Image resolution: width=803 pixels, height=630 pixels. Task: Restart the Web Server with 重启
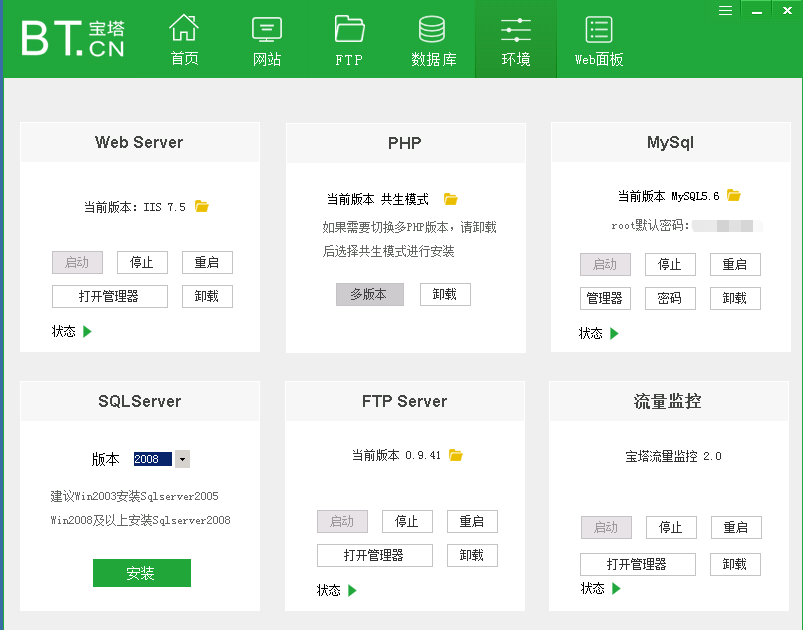tap(207, 262)
